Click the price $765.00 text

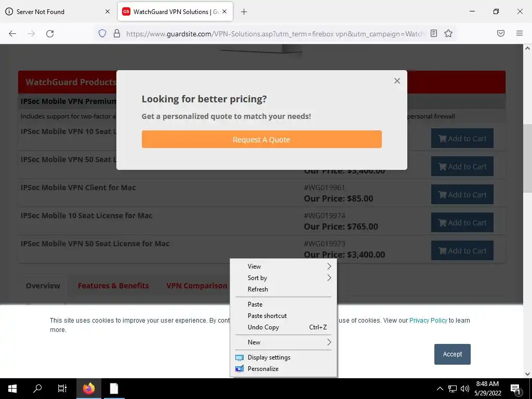[363, 227]
